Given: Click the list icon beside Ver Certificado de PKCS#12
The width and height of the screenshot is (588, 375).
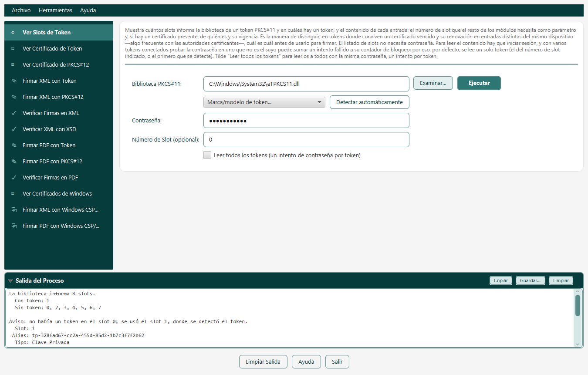Looking at the screenshot, I should [x=13, y=64].
